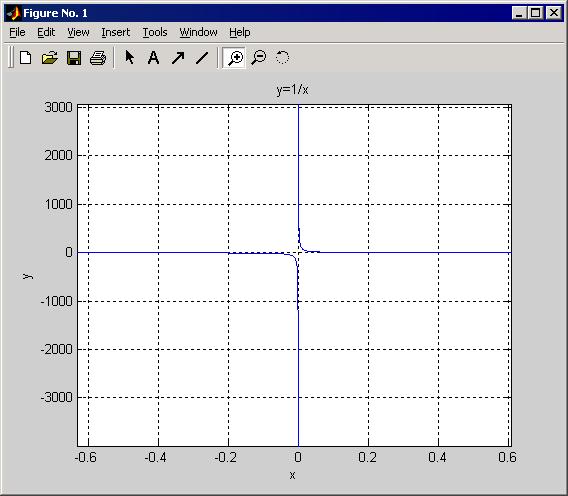The height and width of the screenshot is (496, 568).
Task: Open a file with folder icon
Action: 50,58
